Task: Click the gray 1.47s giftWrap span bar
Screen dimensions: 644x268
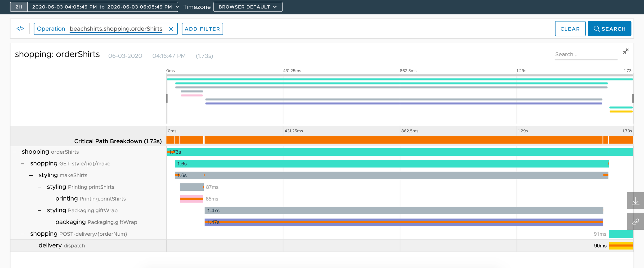Action: click(x=404, y=210)
